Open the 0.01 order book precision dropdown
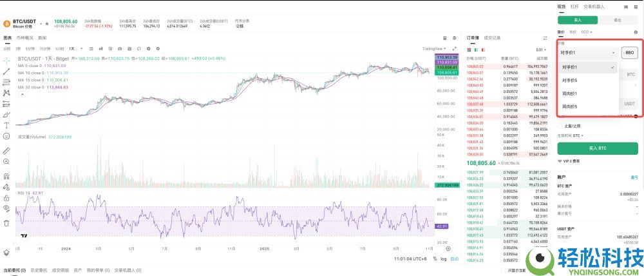Viewport: 644px width, 276px height. pyautogui.click(x=541, y=50)
